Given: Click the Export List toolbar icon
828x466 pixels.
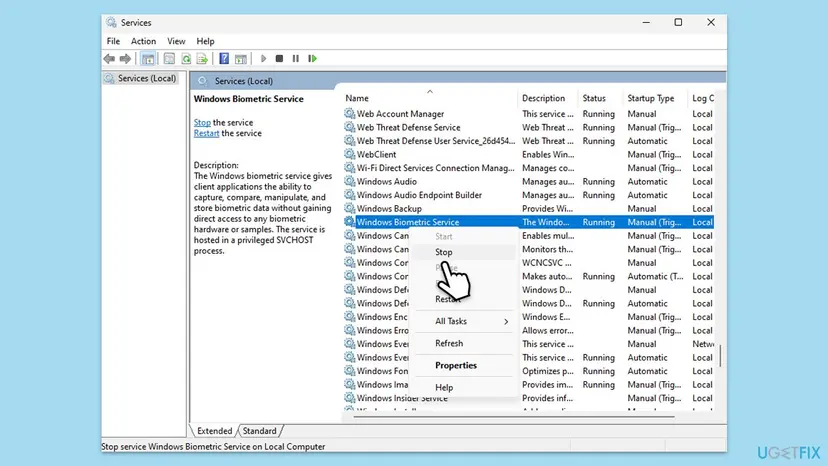Looking at the screenshot, I should click(x=202, y=59).
